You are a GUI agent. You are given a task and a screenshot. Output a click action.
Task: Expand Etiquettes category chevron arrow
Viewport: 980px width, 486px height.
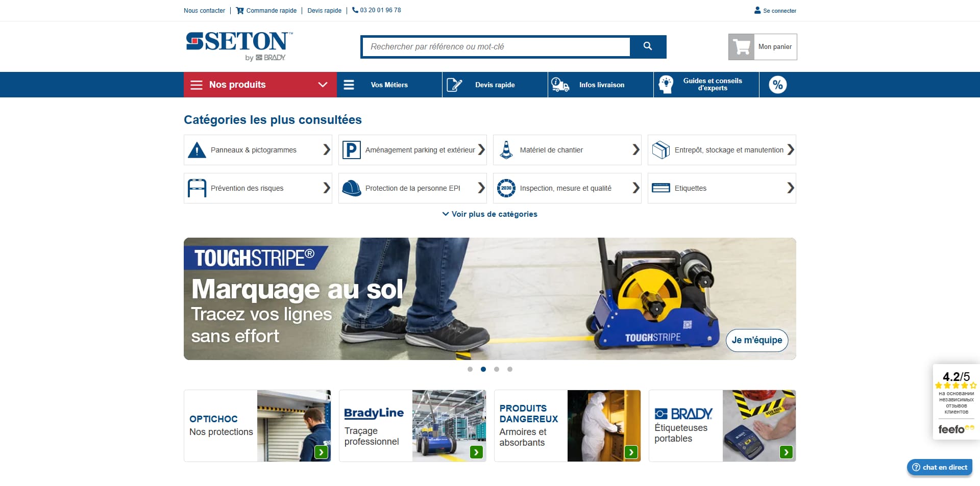(791, 188)
